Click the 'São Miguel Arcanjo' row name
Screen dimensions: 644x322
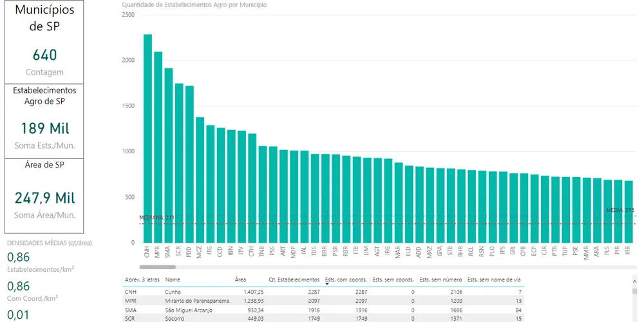(189, 310)
